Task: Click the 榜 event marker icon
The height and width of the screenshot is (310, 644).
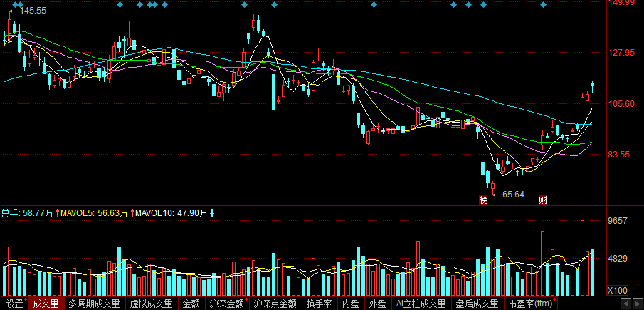Action: (x=483, y=201)
